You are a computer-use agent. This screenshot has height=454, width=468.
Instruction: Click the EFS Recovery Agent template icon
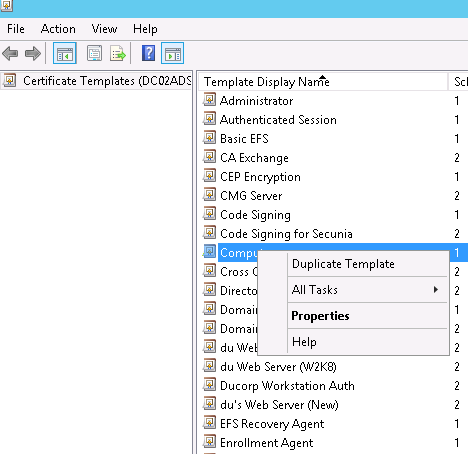pos(209,422)
